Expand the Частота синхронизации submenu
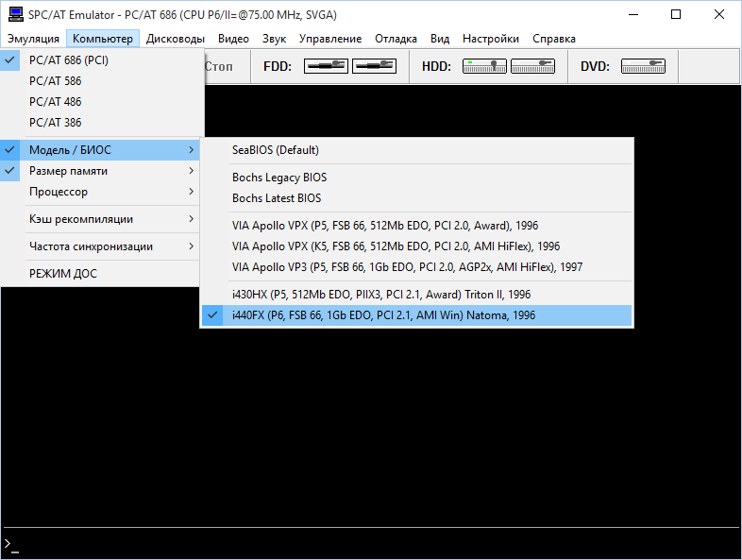Image resolution: width=742 pixels, height=560 pixels. point(100,246)
